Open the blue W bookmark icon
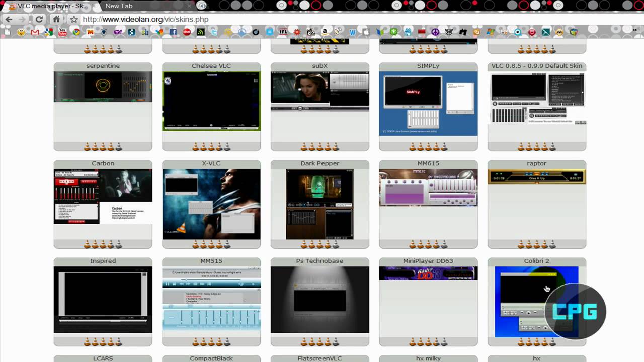This screenshot has height=362, width=644. pyautogui.click(x=352, y=32)
